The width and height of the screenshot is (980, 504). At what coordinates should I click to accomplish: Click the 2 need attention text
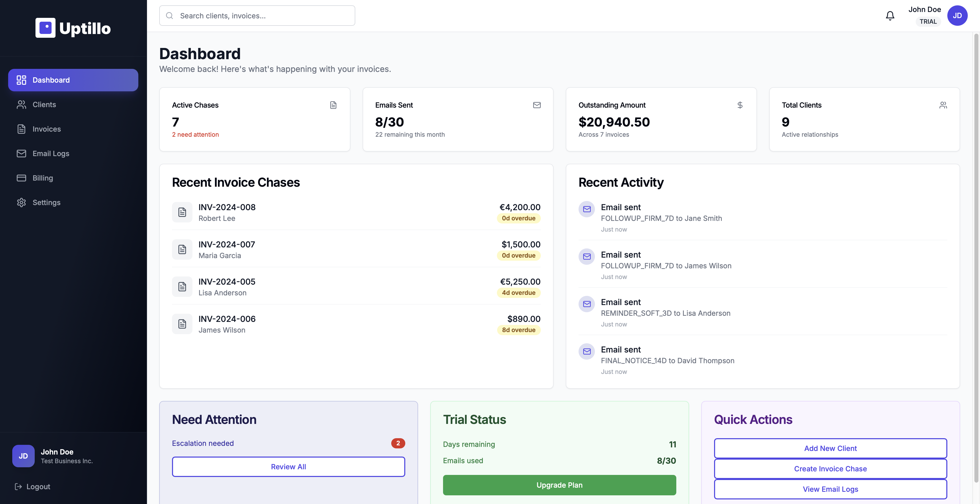[195, 135]
